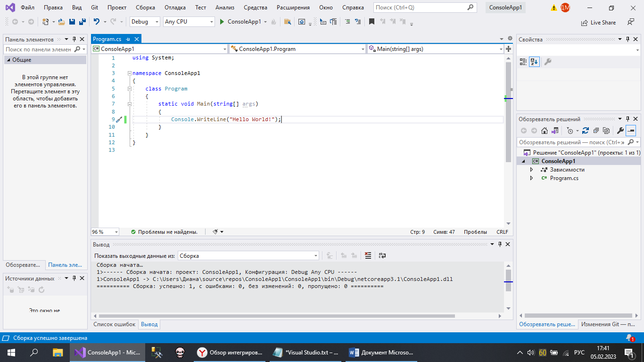Click the Save All toolbar icon
The image size is (644, 362).
pyautogui.click(x=82, y=22)
